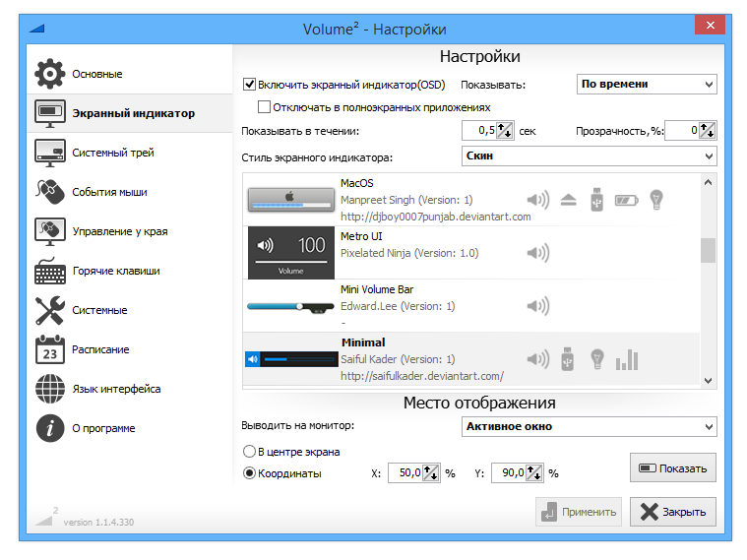Click the Volume² app icon in title bar
The image size is (747, 560).
(36, 29)
